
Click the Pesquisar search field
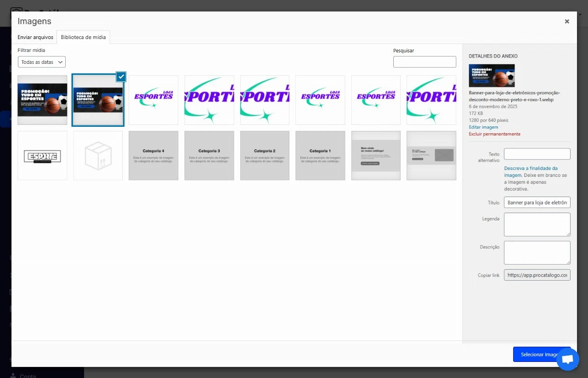(x=424, y=62)
